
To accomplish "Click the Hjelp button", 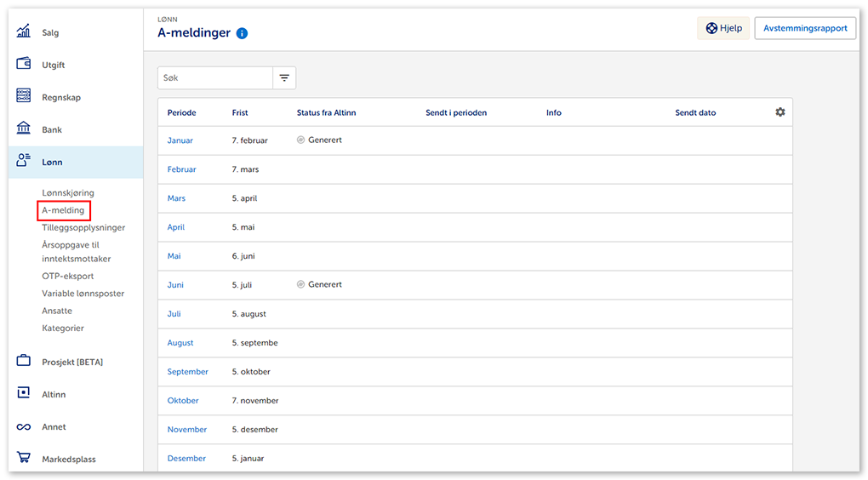I will (x=723, y=28).
